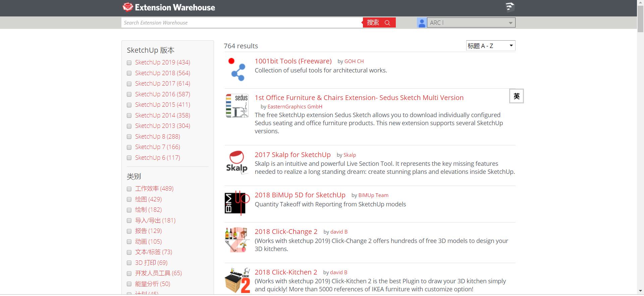
Task: Check the SketchUp 2018 filter box
Action: click(129, 73)
